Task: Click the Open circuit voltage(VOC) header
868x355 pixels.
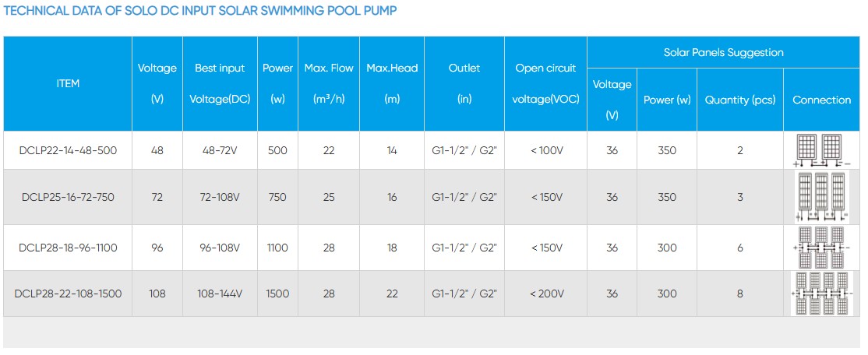Action: [x=545, y=83]
